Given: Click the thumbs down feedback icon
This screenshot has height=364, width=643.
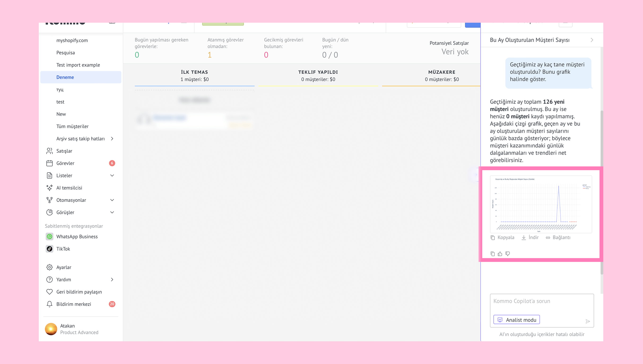Looking at the screenshot, I should pos(508,254).
